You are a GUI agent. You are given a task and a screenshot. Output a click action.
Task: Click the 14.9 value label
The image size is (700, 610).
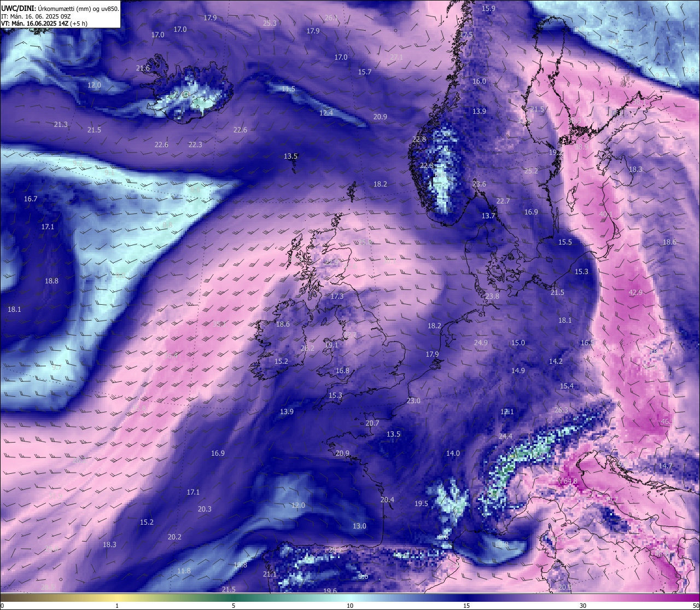(x=518, y=371)
